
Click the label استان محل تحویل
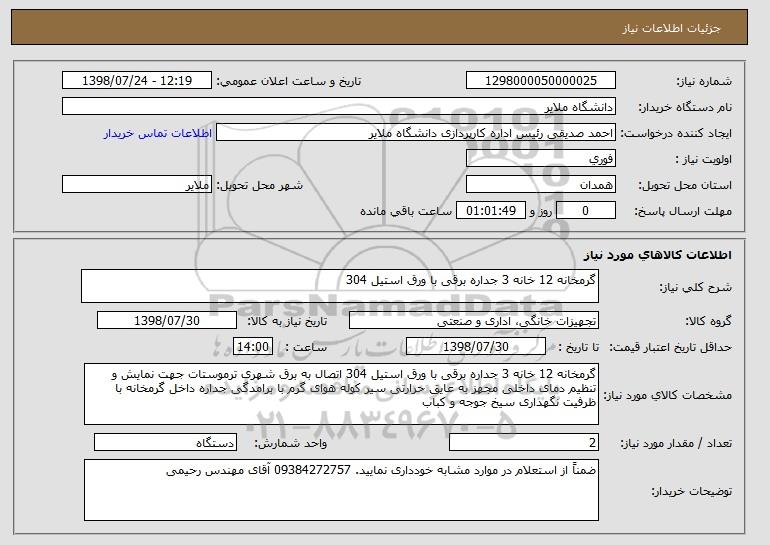coord(685,185)
